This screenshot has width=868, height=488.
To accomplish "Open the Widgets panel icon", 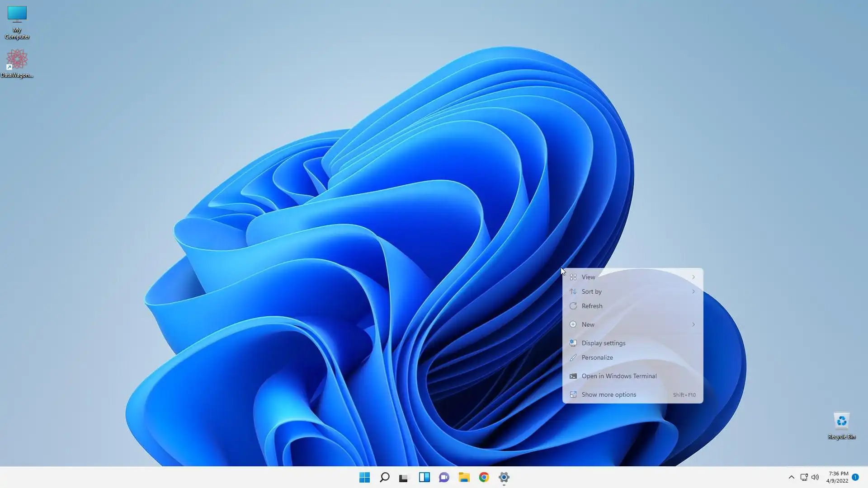I will pyautogui.click(x=424, y=477).
